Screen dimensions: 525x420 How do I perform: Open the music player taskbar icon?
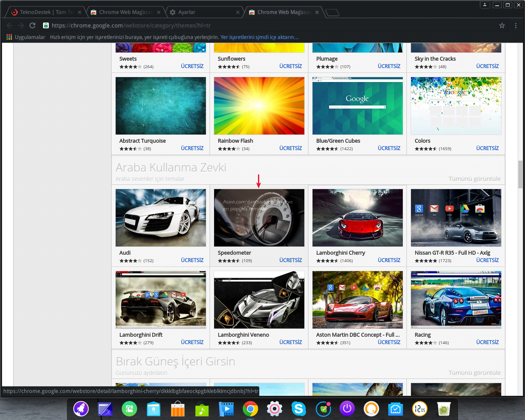click(202, 409)
